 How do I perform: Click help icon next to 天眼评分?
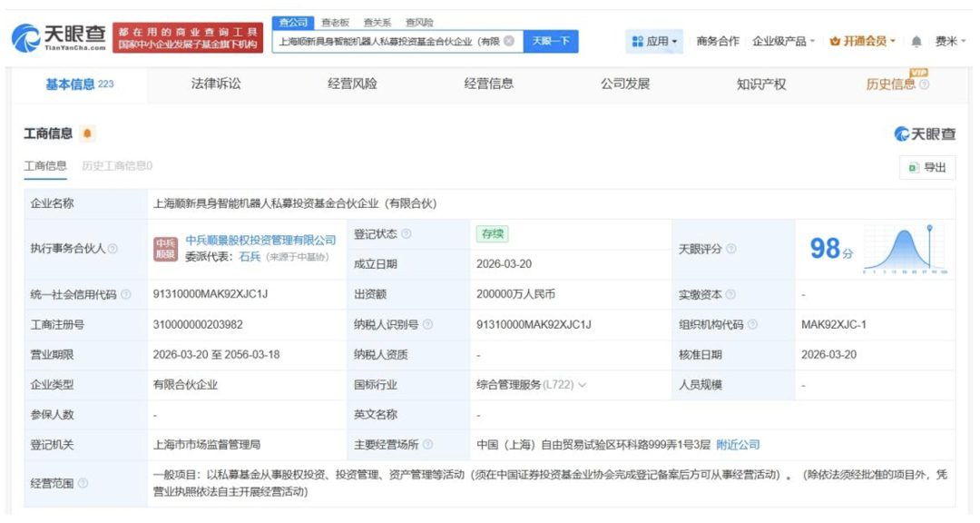[730, 249]
